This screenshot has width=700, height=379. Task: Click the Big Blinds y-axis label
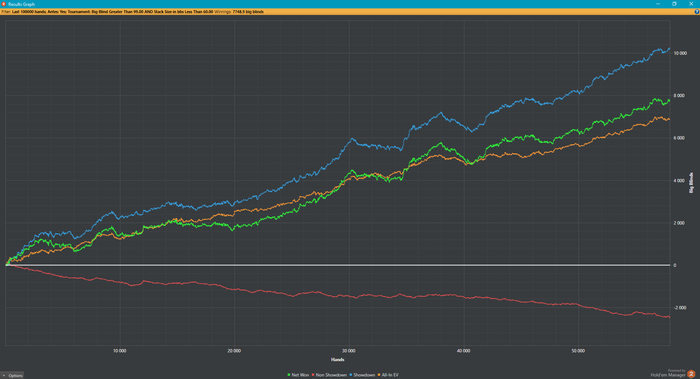(x=692, y=183)
